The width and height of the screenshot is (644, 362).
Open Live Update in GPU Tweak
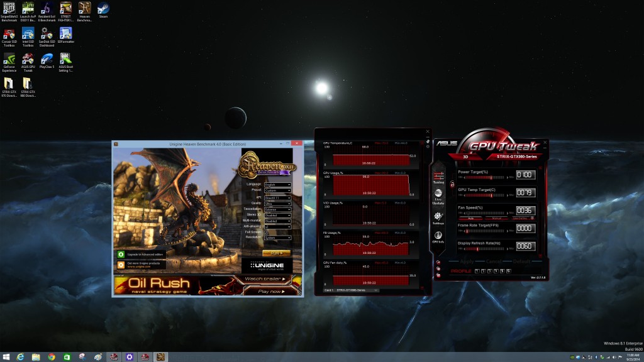438,197
